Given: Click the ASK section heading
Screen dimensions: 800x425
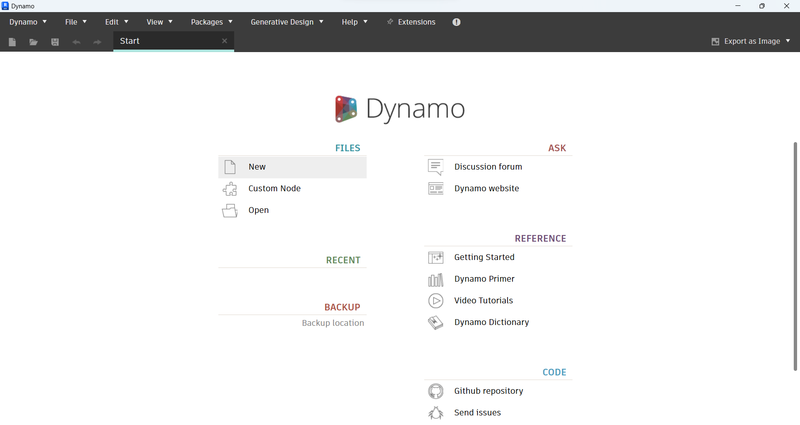Looking at the screenshot, I should click(x=557, y=148).
